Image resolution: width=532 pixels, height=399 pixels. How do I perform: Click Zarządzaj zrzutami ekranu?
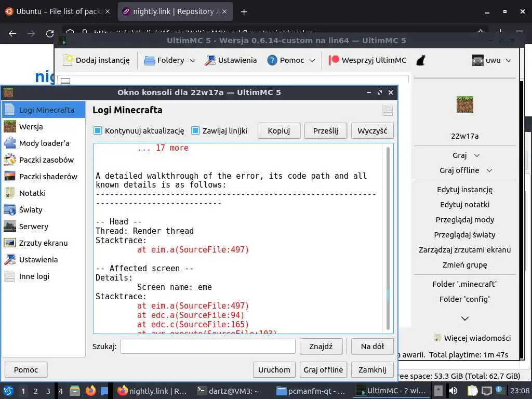(465, 250)
